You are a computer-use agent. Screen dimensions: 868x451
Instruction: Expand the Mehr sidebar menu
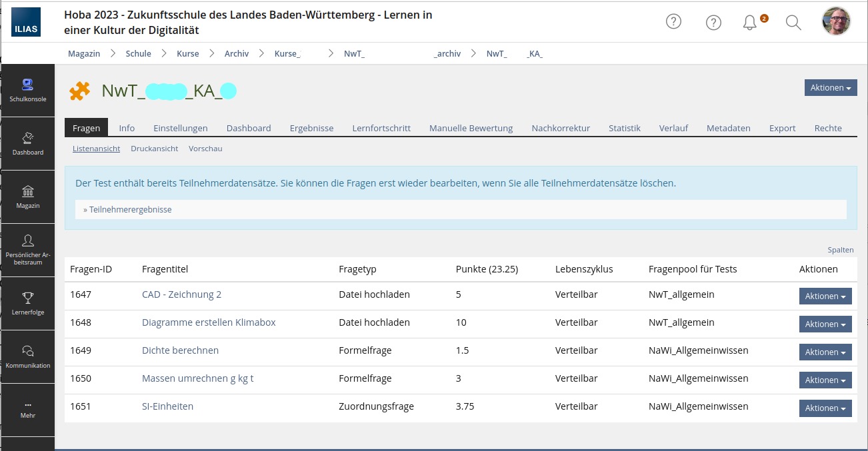click(28, 409)
